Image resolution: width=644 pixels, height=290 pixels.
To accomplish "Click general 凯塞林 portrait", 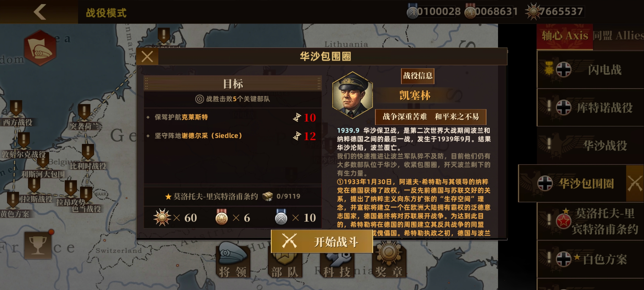I will (x=352, y=95).
